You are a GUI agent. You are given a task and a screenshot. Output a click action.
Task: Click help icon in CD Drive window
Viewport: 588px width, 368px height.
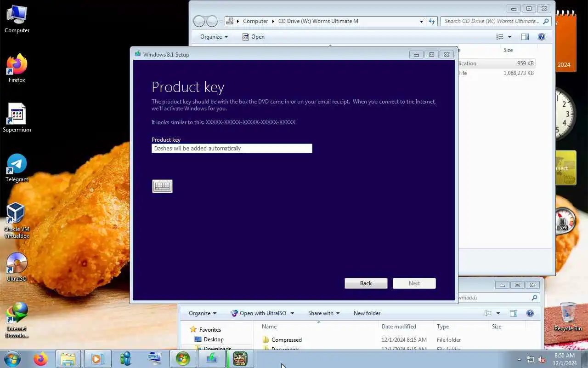pos(541,37)
